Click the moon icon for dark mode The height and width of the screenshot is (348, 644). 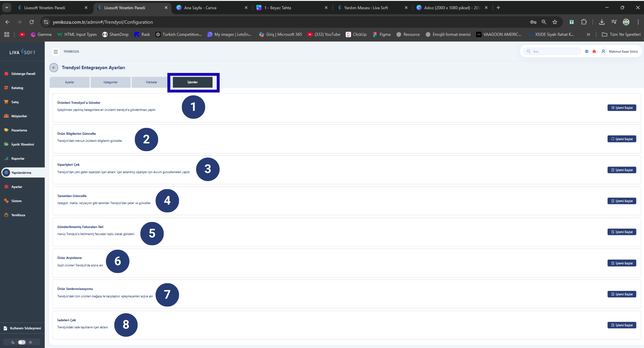point(13,342)
